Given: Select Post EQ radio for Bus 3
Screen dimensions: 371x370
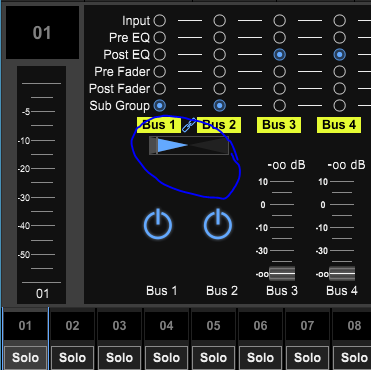Looking at the screenshot, I should point(279,55).
